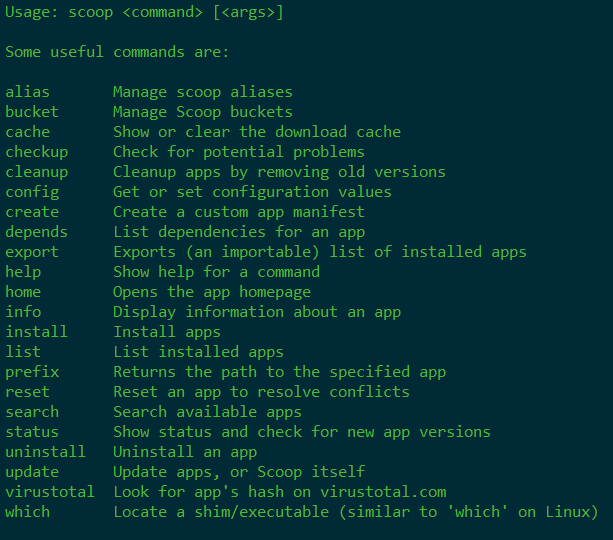Click the 'uninstall' command name
This screenshot has width=613, height=540.
pyautogui.click(x=45, y=452)
